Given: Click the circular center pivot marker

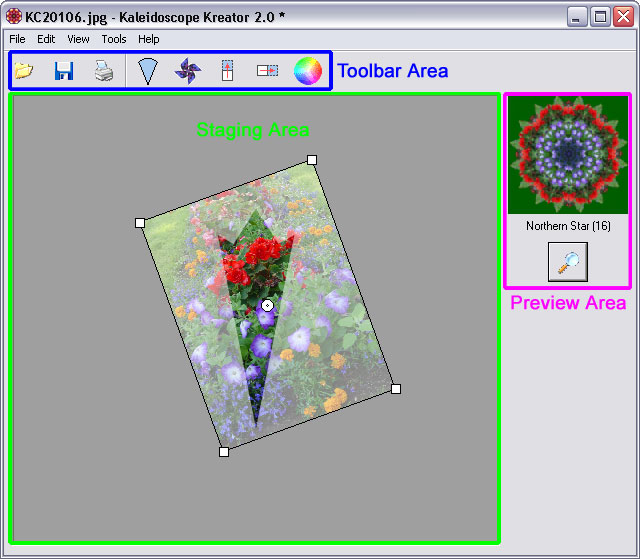Looking at the screenshot, I should point(267,305).
